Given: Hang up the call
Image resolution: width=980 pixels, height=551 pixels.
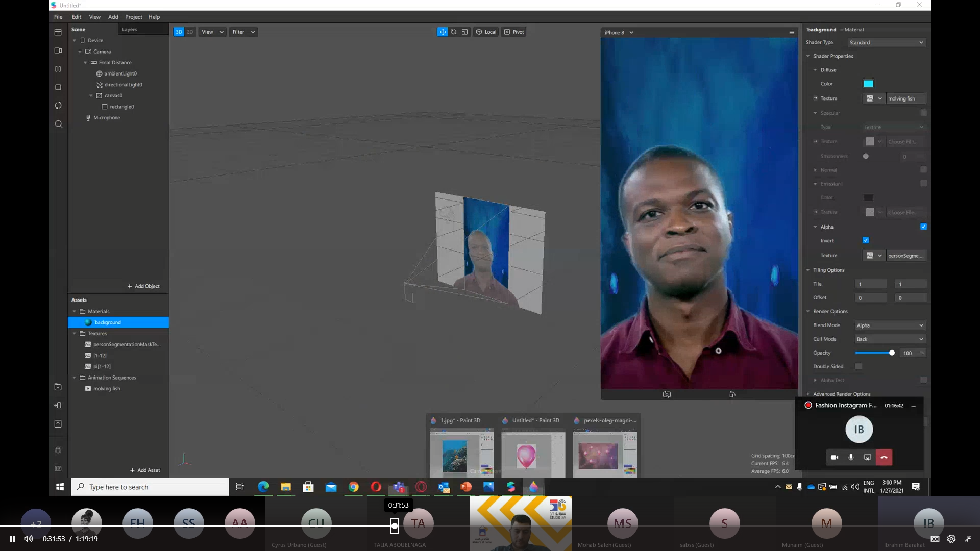Looking at the screenshot, I should click(x=884, y=457).
